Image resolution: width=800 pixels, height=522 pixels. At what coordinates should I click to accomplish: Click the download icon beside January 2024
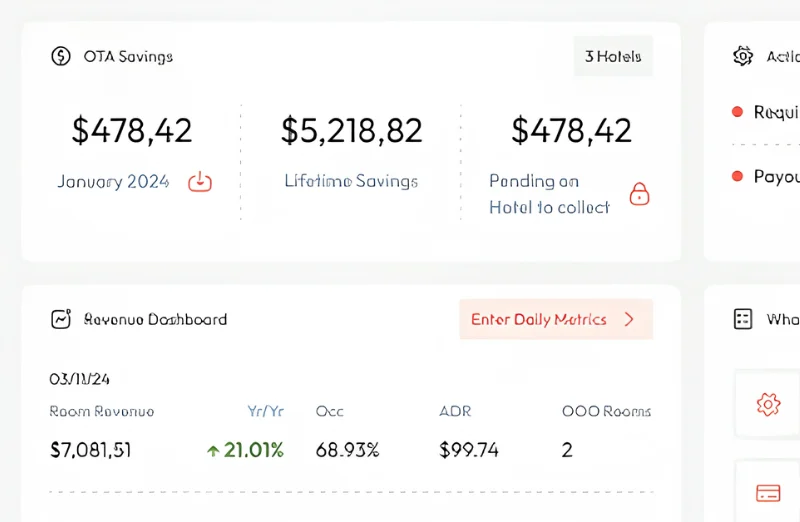tap(201, 181)
